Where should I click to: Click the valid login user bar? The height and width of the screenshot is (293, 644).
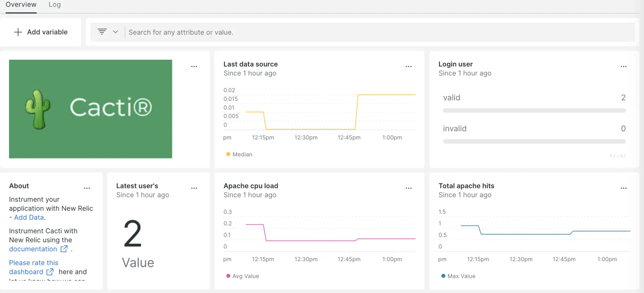(534, 110)
